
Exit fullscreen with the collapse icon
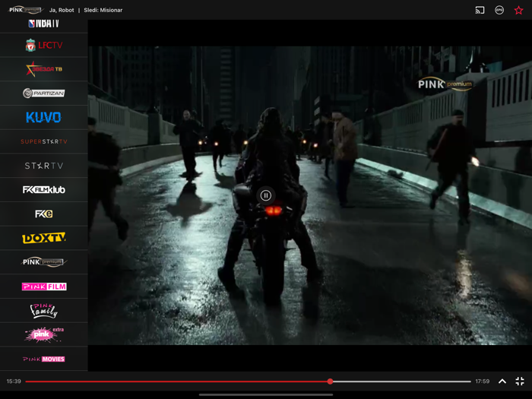520,381
